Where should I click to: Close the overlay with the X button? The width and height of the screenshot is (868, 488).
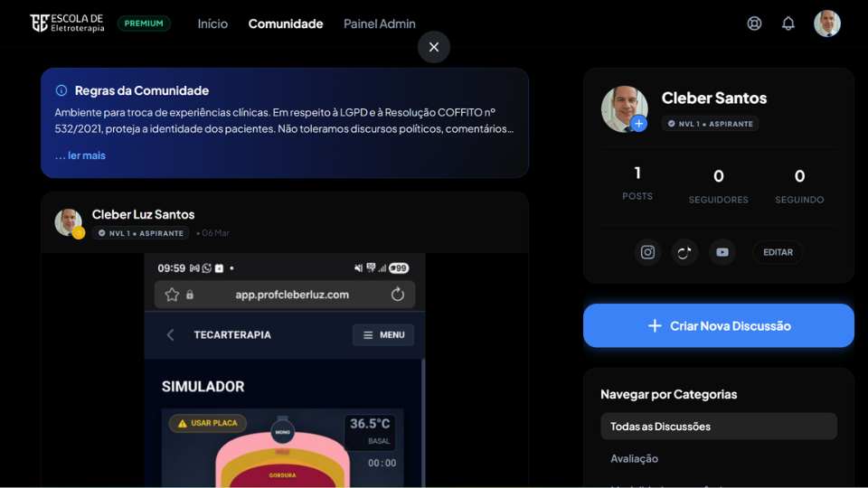coord(434,47)
